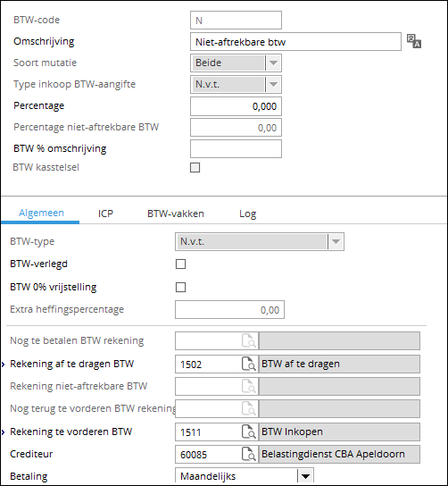
Task: Click the BTW % omschrijving field
Action: pyautogui.click(x=236, y=149)
